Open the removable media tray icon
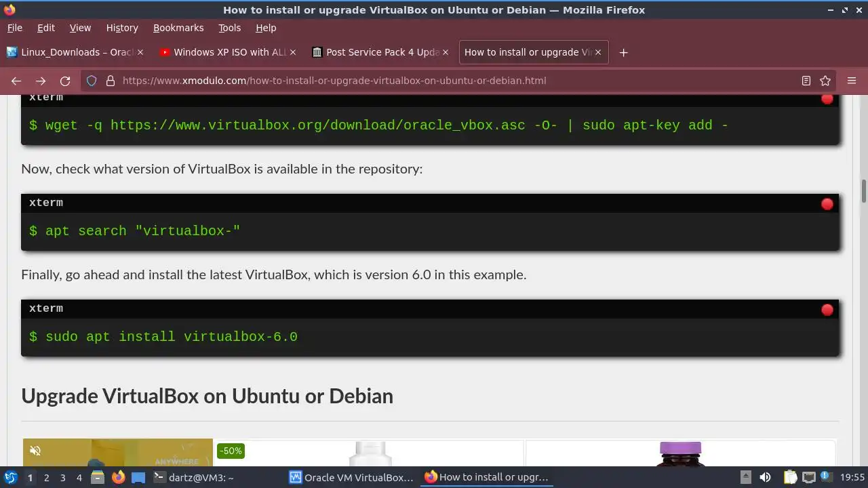 click(x=745, y=477)
